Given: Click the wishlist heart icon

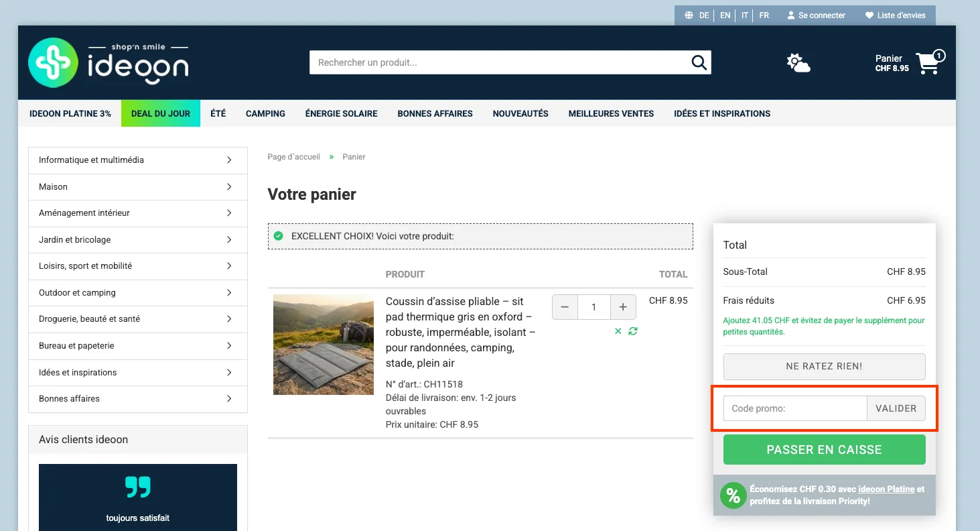Looking at the screenshot, I should point(869,15).
